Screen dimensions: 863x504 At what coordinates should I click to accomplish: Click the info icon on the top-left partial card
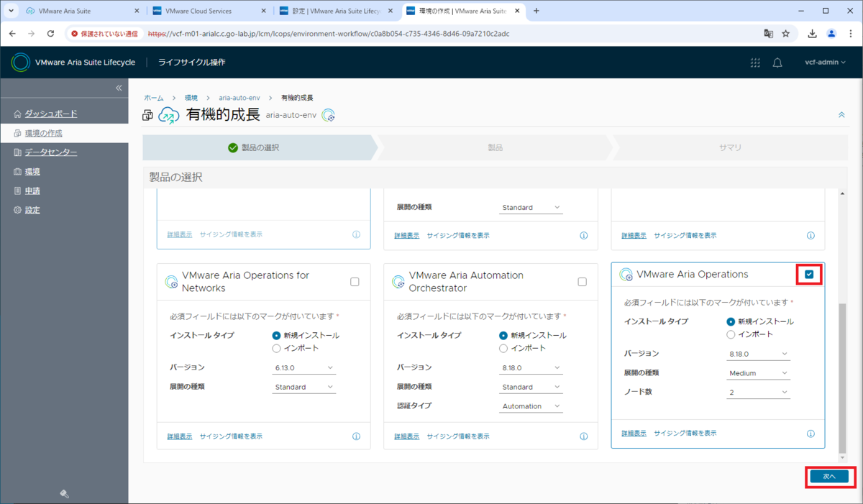356,235
